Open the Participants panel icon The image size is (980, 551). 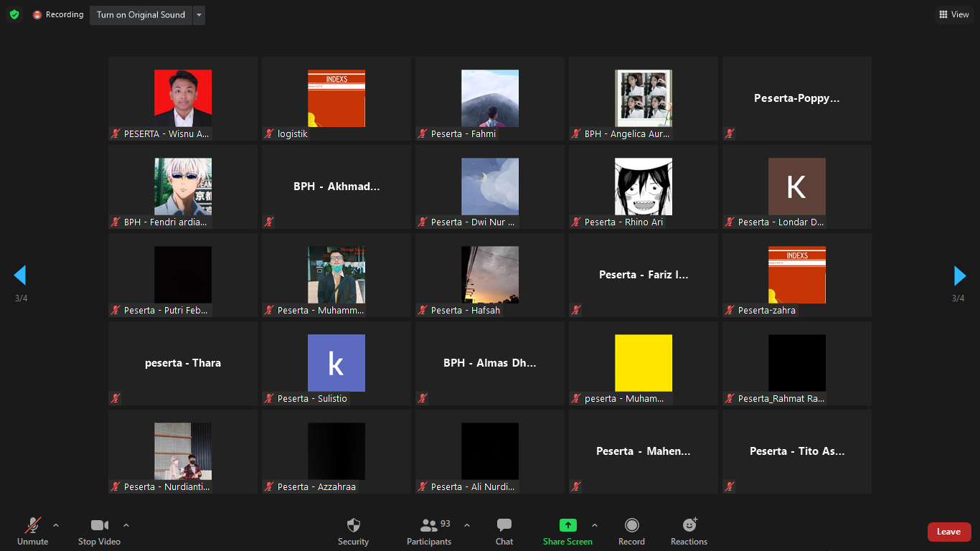(429, 525)
